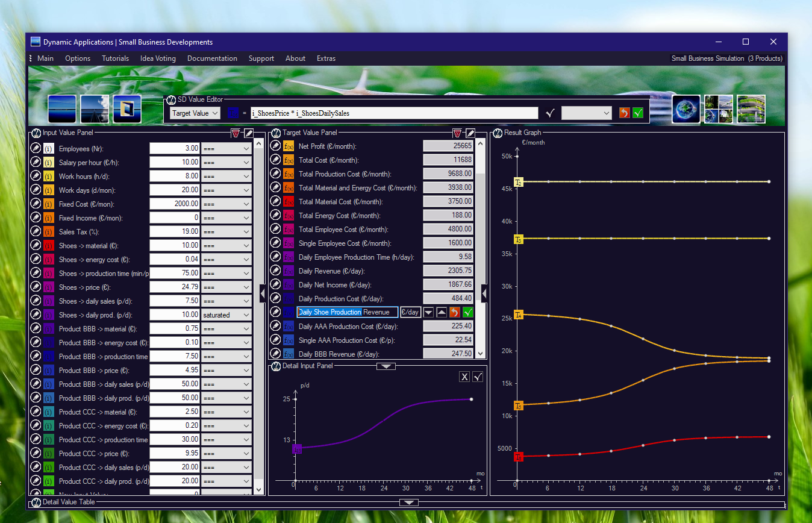Click the globe icon in top banner
This screenshot has height=523, width=812.
point(686,109)
